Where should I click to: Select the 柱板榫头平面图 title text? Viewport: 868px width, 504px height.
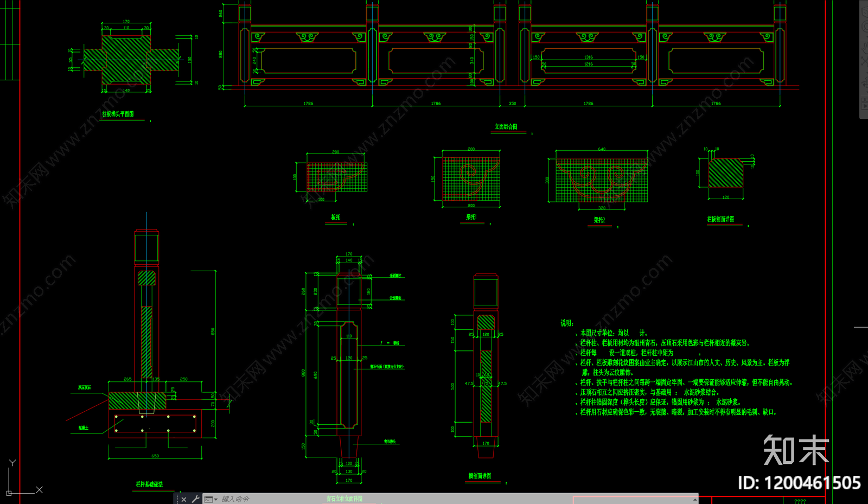tap(118, 114)
